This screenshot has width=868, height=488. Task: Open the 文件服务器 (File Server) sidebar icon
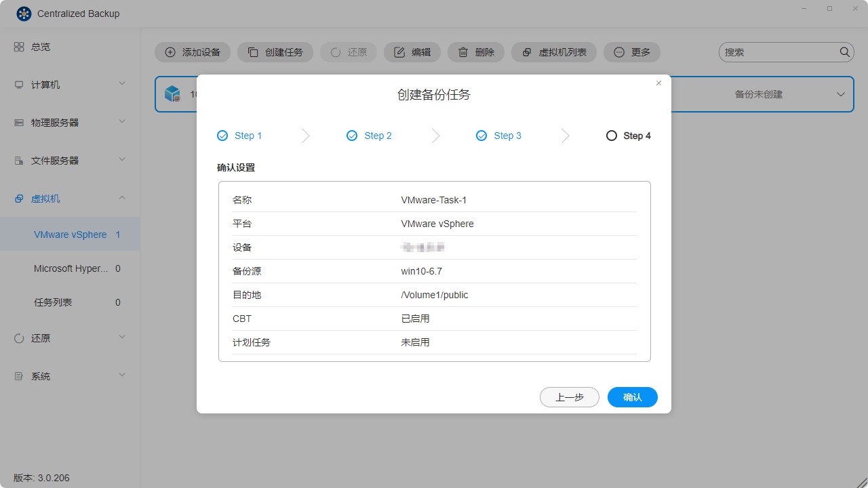point(20,160)
